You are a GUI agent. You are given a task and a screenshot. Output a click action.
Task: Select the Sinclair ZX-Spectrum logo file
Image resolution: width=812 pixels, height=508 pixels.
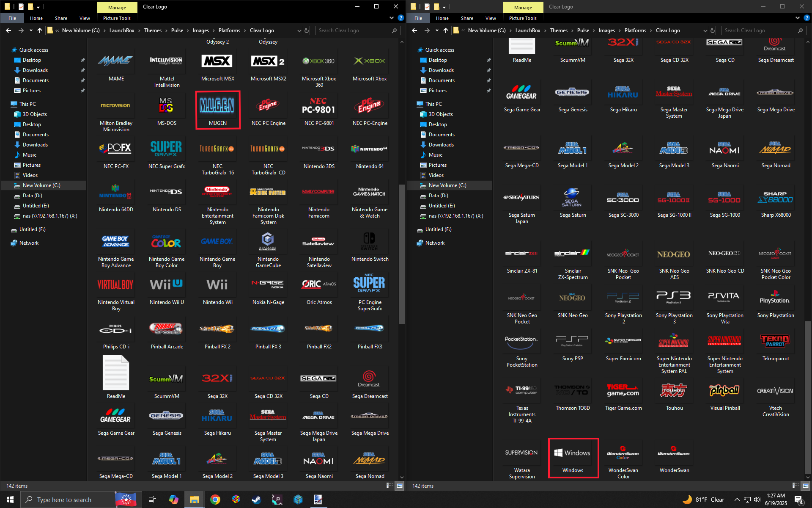click(573, 261)
